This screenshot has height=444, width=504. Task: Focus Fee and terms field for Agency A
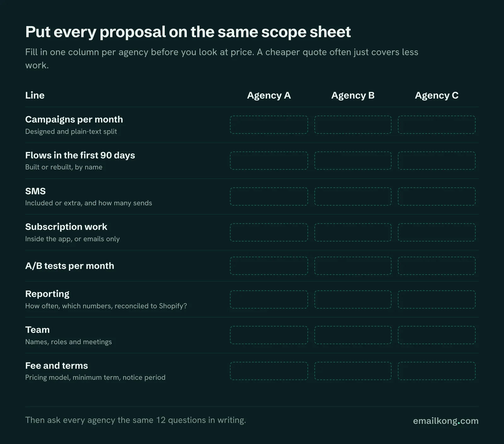click(x=269, y=371)
